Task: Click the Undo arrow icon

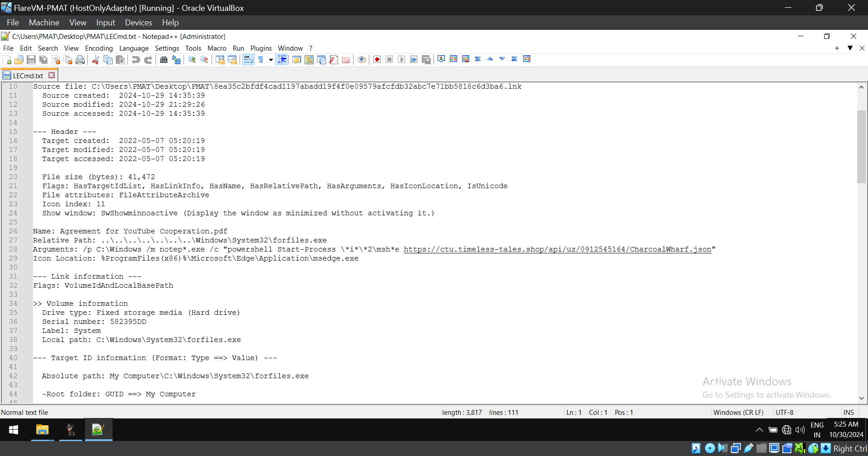Action: pos(136,60)
